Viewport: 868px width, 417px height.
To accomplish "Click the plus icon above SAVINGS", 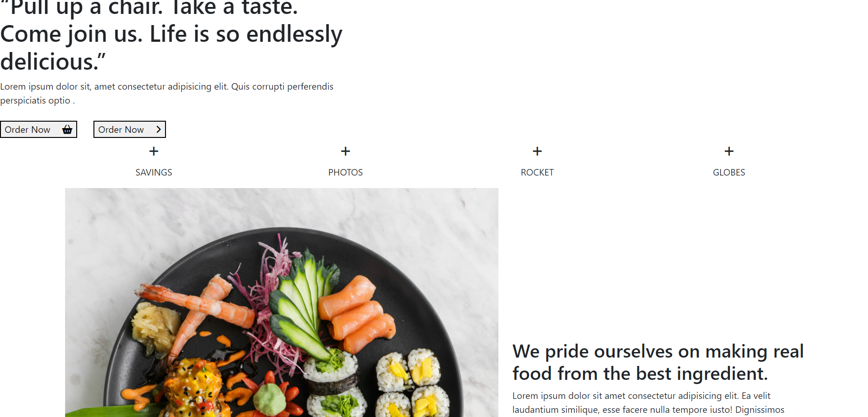I will coord(154,151).
